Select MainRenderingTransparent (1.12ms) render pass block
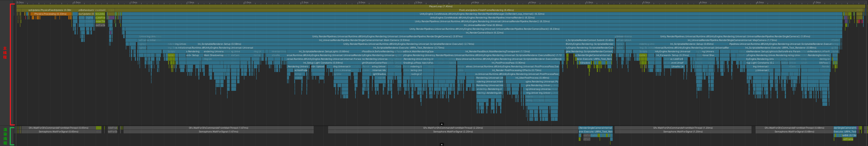868x146 pixels. tap(497, 51)
